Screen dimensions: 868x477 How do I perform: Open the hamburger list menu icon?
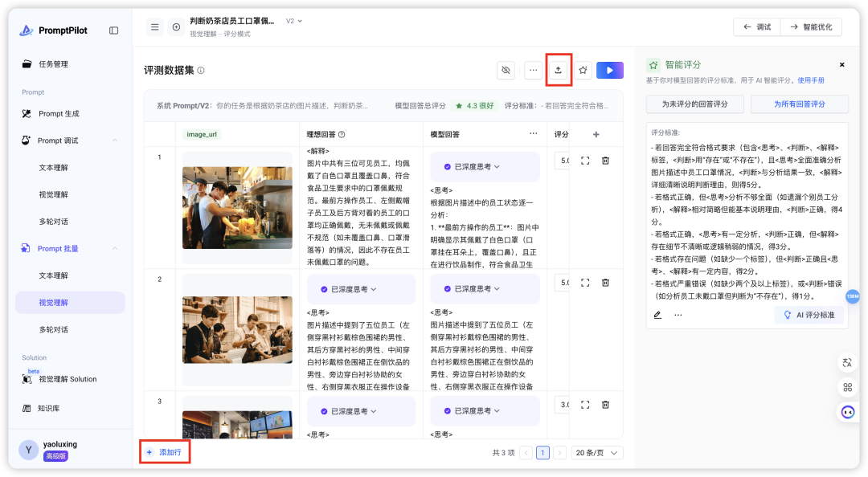click(155, 26)
